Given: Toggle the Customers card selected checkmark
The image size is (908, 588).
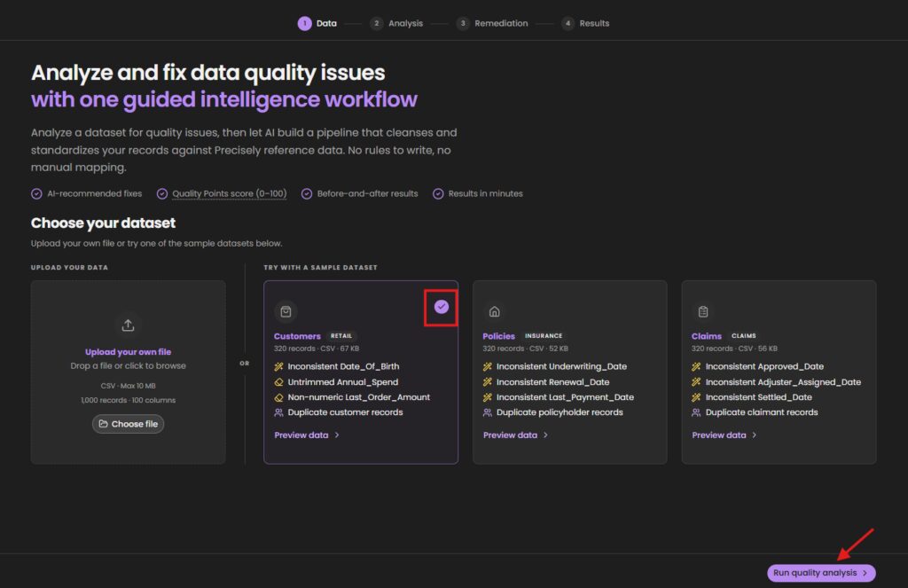Looking at the screenshot, I should [x=442, y=307].
